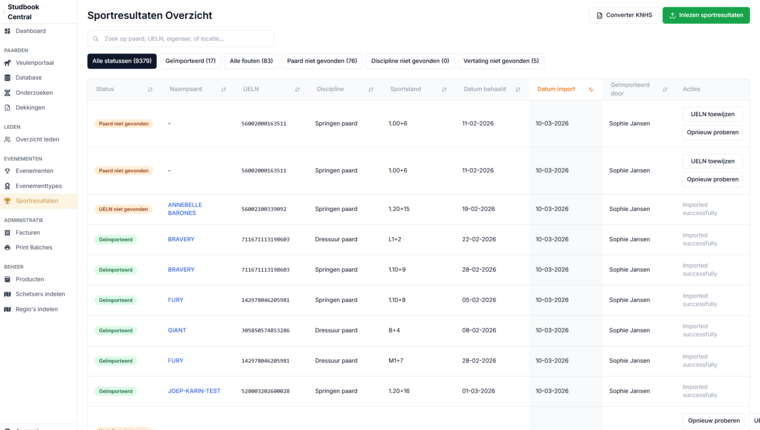Click the Print Batches printer icon
This screenshot has height=430, width=760.
click(7, 248)
